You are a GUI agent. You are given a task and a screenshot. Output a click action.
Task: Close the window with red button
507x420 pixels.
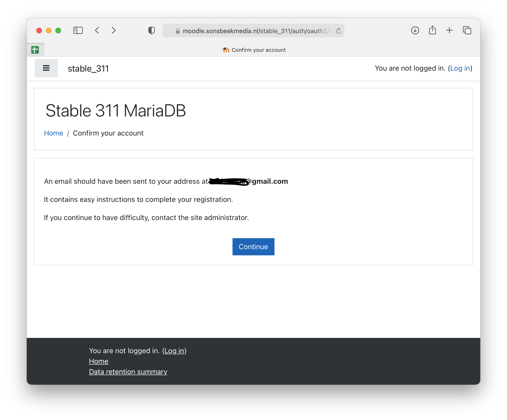[39, 31]
